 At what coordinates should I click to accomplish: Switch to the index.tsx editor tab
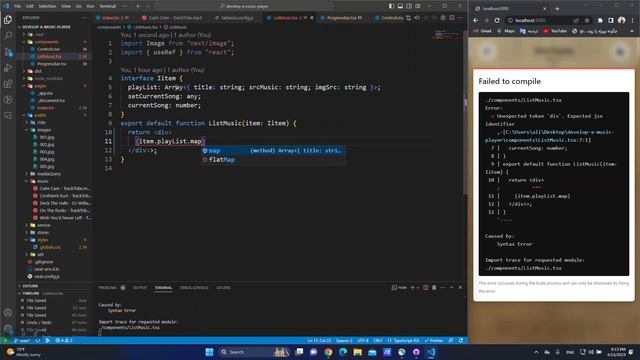(116, 18)
